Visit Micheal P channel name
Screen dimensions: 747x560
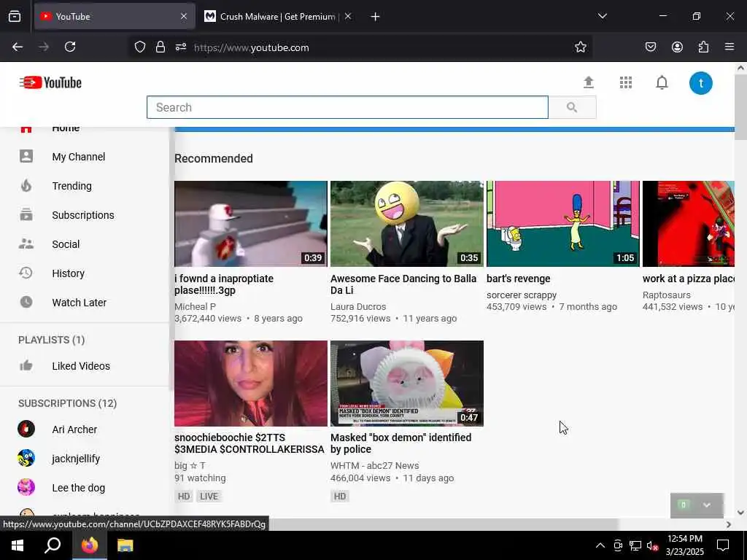pyautogui.click(x=195, y=307)
